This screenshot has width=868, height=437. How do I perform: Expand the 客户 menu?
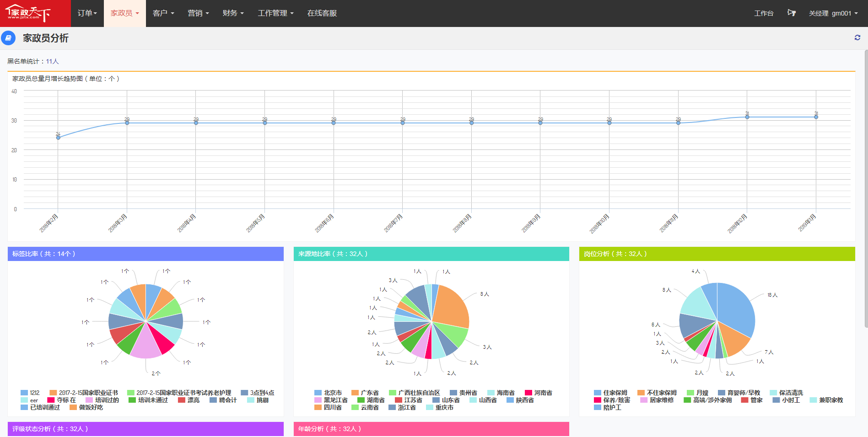coord(163,13)
